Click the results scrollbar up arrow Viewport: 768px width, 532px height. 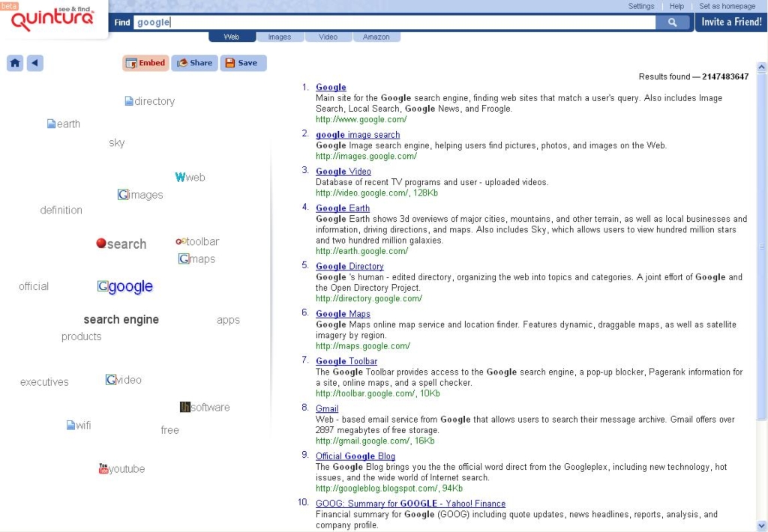(762, 67)
